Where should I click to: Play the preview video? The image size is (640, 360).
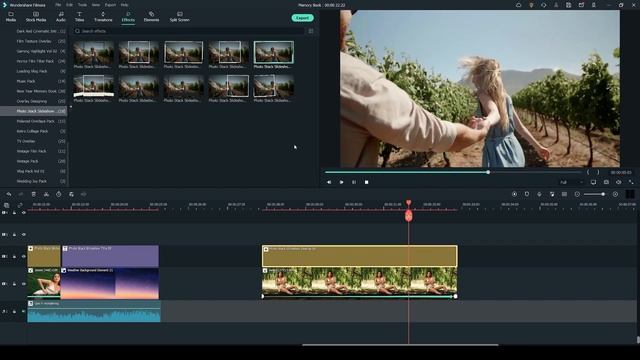pos(342,182)
